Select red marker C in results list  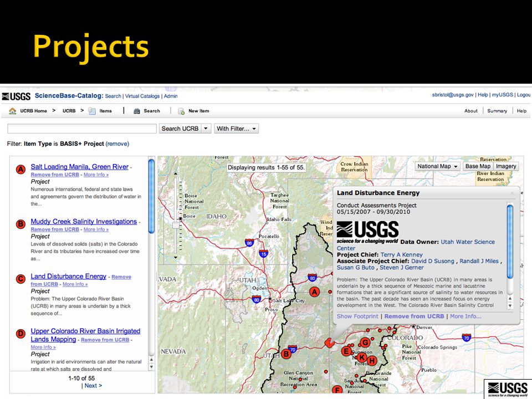21,279
